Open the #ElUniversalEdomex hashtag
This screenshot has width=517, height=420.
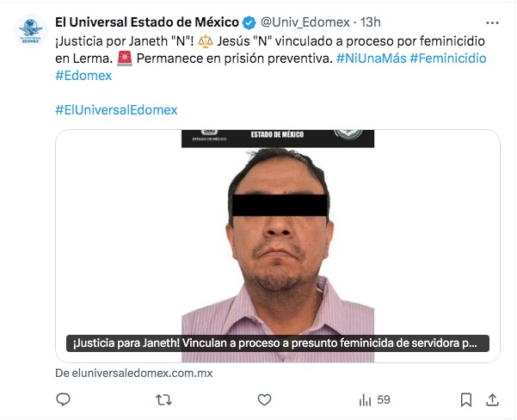click(116, 110)
